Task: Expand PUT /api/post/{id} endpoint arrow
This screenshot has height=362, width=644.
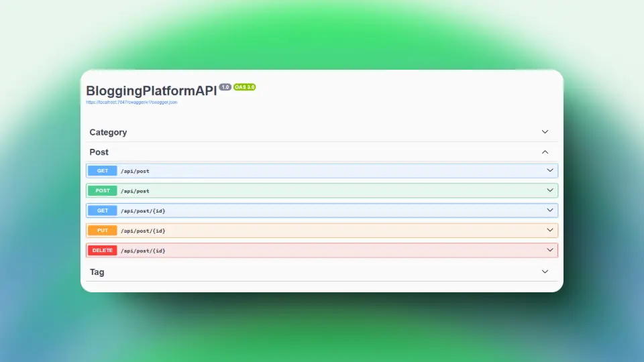Action: pyautogui.click(x=549, y=230)
